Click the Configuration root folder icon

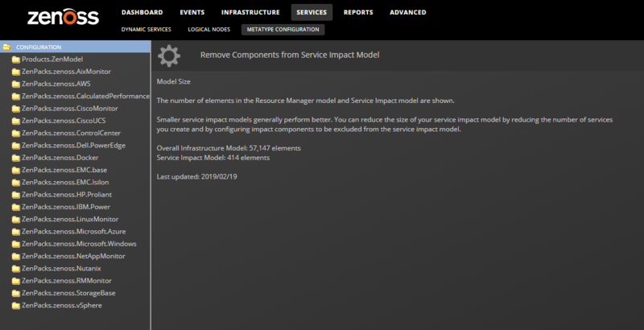tap(6, 47)
